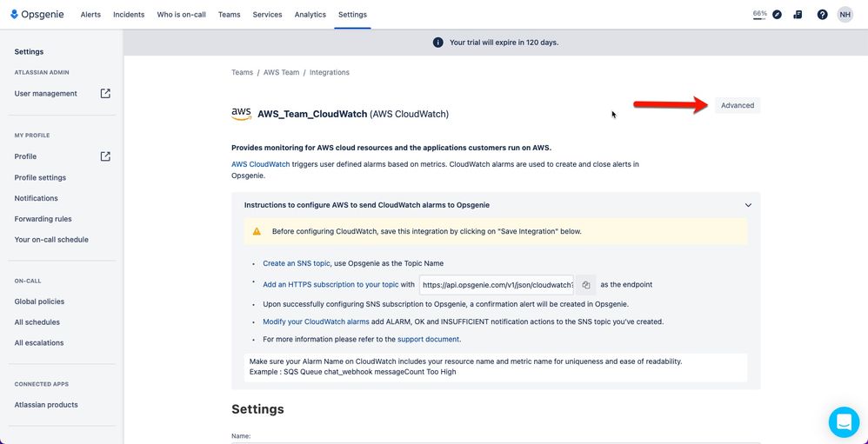Open the help question mark icon
This screenshot has height=444, width=868.
823,15
